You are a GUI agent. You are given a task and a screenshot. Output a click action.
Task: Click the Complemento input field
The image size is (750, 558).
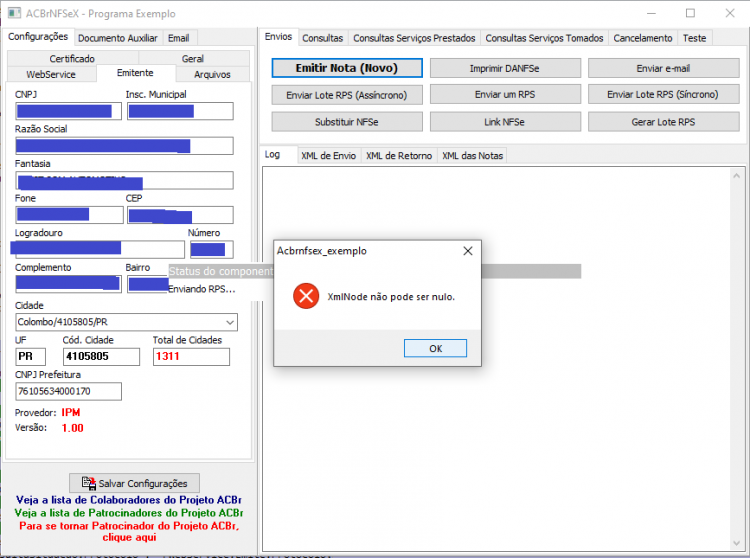68,284
